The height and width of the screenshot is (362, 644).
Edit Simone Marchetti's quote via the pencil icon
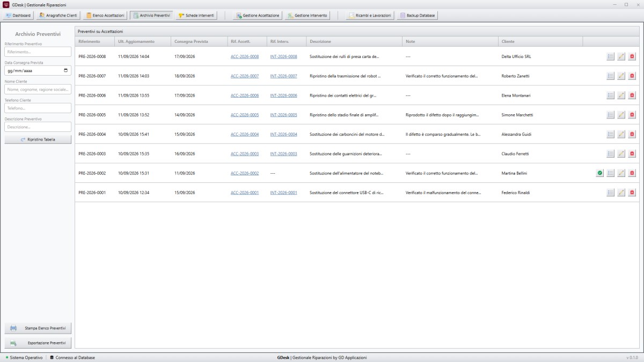coord(621,115)
